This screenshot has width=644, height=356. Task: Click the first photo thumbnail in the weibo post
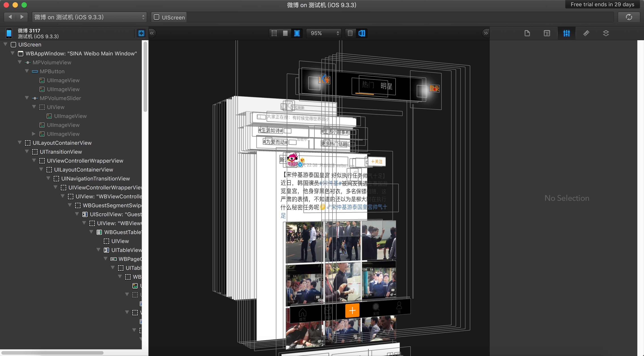pos(305,242)
